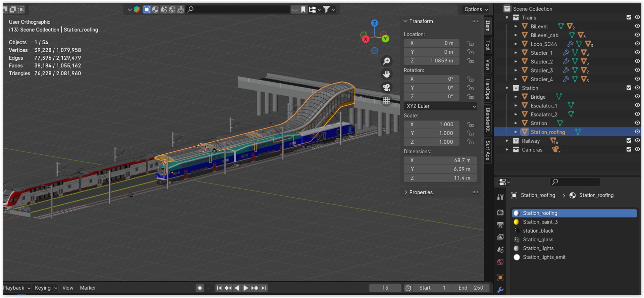Lock the Location X value
Viewport: 644px width, 298px height.
[471, 43]
